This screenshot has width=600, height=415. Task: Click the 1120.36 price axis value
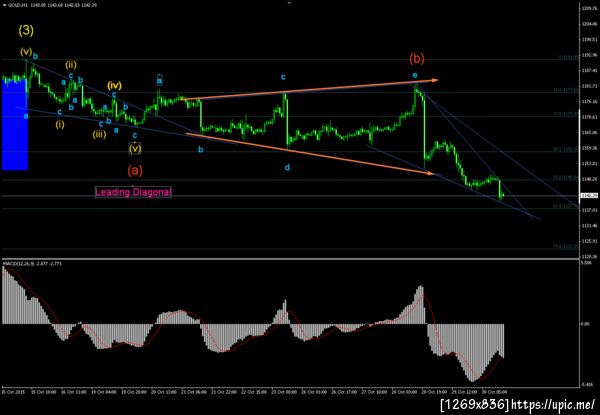coord(589,256)
